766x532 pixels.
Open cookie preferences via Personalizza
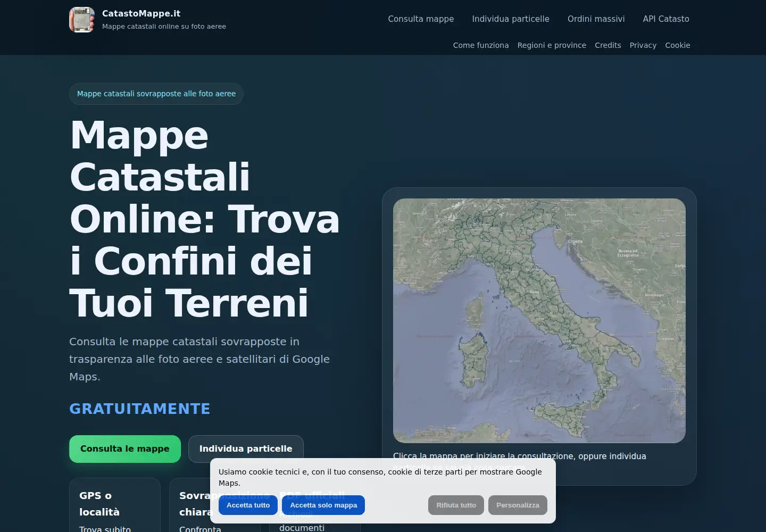coord(518,505)
